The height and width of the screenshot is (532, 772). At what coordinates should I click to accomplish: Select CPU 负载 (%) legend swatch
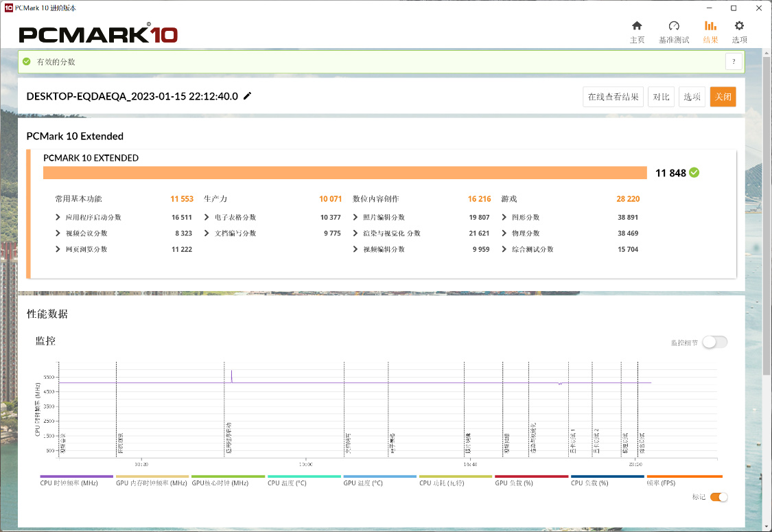(x=607, y=476)
